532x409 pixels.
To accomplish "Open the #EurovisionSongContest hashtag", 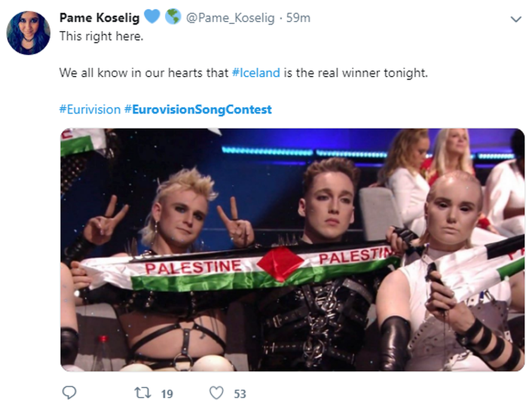I will click(x=198, y=109).
